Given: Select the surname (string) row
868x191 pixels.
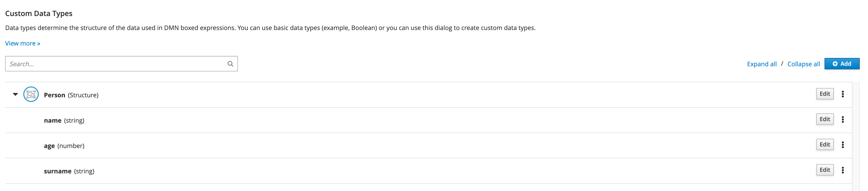Looking at the screenshot, I should [69, 171].
